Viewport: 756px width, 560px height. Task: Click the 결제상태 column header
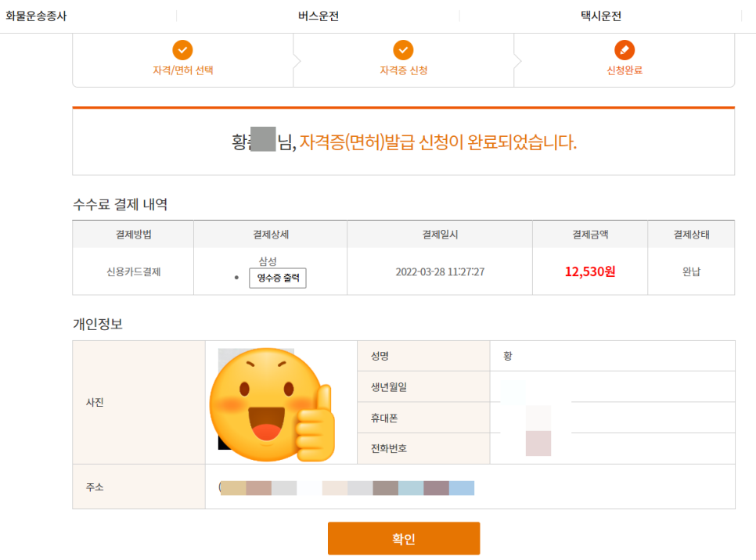pyautogui.click(x=691, y=235)
